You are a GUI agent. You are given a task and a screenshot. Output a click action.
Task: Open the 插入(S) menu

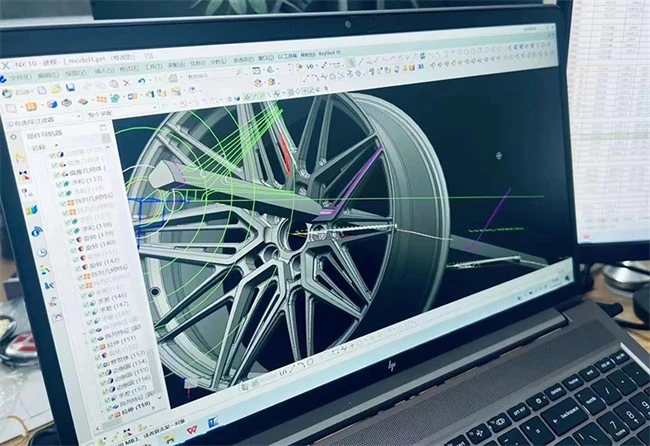(x=105, y=70)
